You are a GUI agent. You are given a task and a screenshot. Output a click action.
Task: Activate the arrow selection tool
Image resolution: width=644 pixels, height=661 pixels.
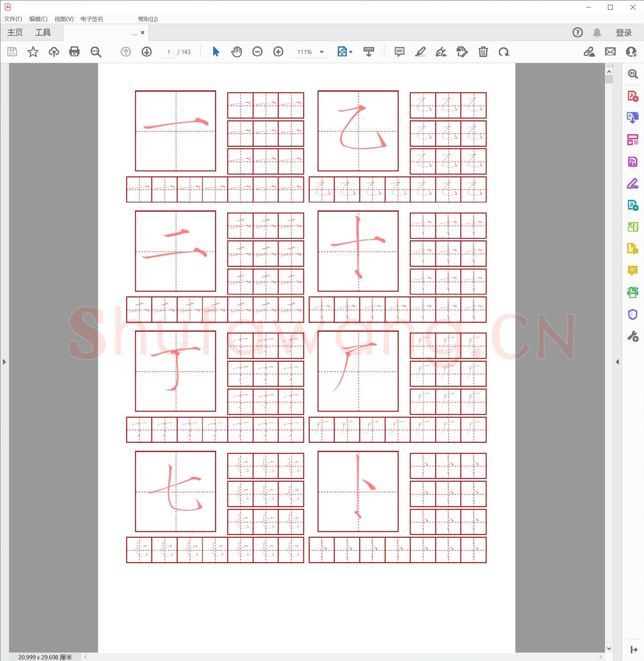coord(216,52)
